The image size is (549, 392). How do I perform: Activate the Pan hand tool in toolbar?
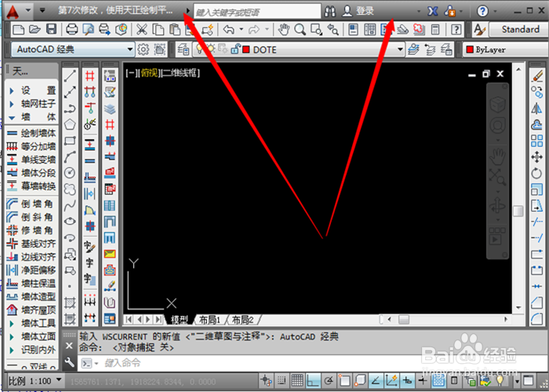point(284,30)
